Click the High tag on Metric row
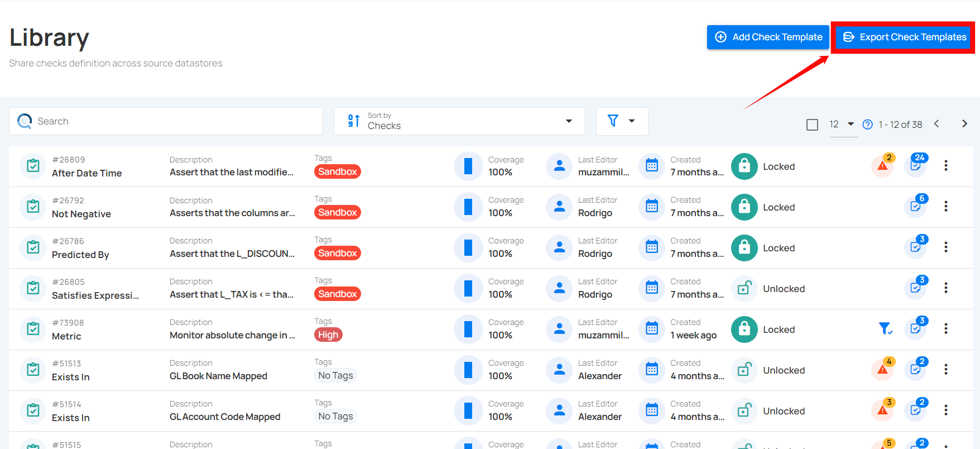The height and width of the screenshot is (449, 980). pyautogui.click(x=328, y=335)
